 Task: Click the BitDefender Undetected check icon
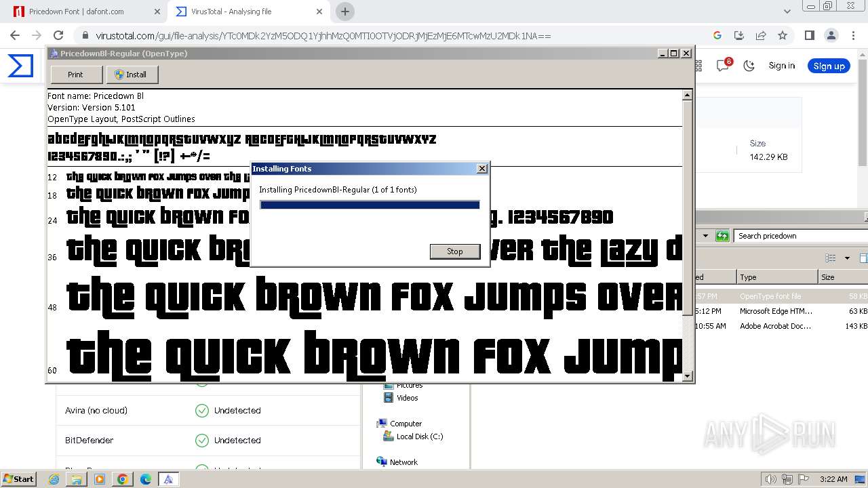click(201, 441)
